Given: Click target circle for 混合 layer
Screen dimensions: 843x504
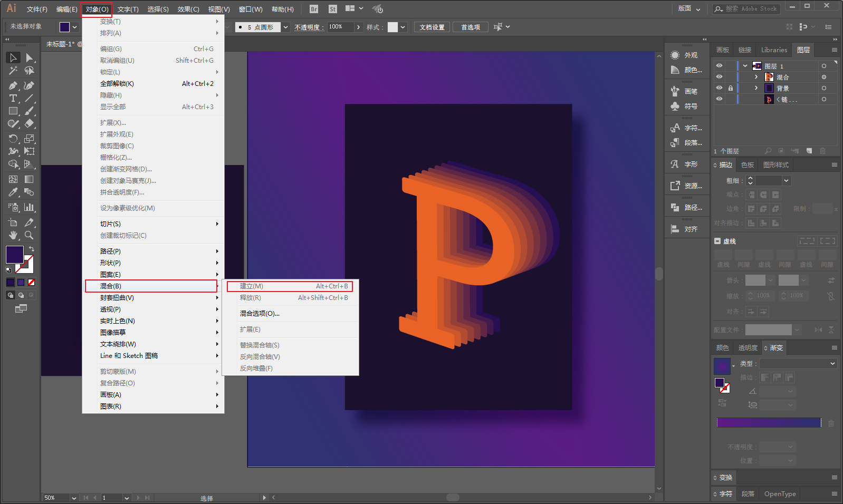Looking at the screenshot, I should pos(823,77).
